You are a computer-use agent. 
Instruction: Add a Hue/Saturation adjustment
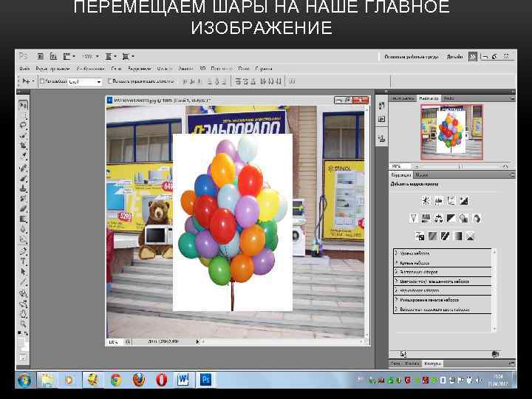tap(426, 219)
